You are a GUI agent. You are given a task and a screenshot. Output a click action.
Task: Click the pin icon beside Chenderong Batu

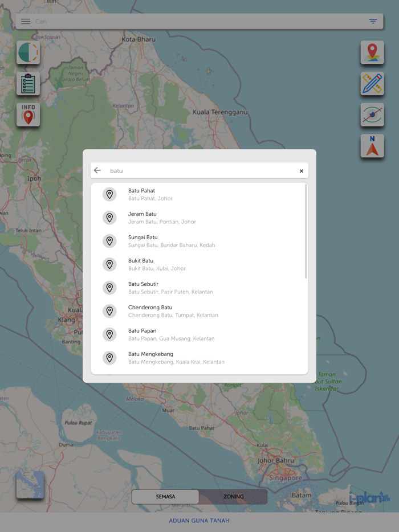(x=109, y=311)
